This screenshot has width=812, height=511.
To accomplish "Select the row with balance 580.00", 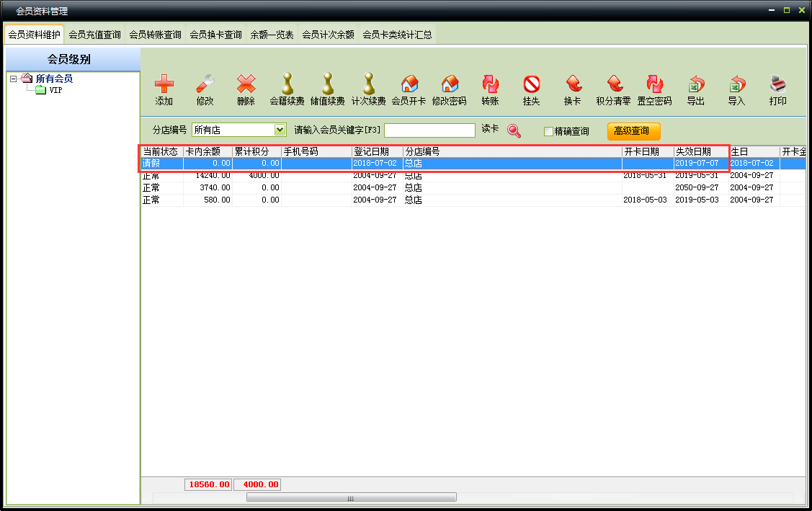I will coord(473,200).
